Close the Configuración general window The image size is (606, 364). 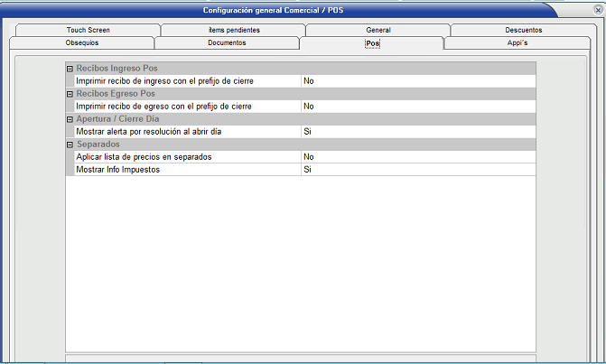[x=597, y=10]
